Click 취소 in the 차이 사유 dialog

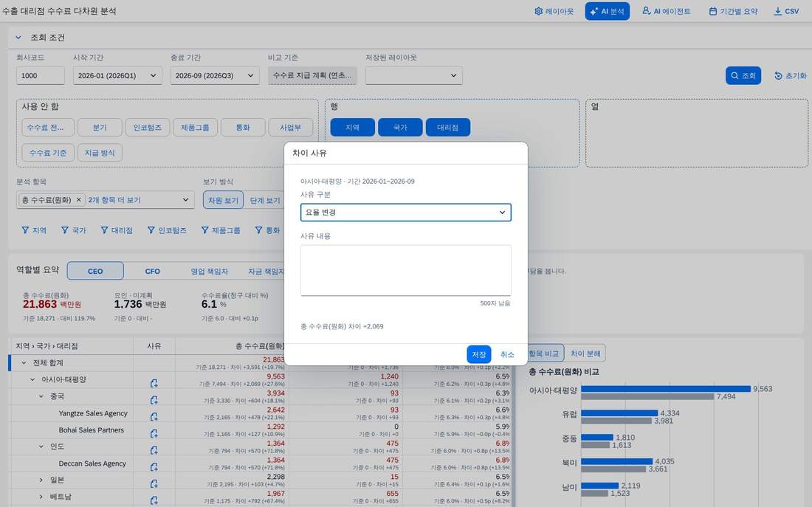coord(507,354)
